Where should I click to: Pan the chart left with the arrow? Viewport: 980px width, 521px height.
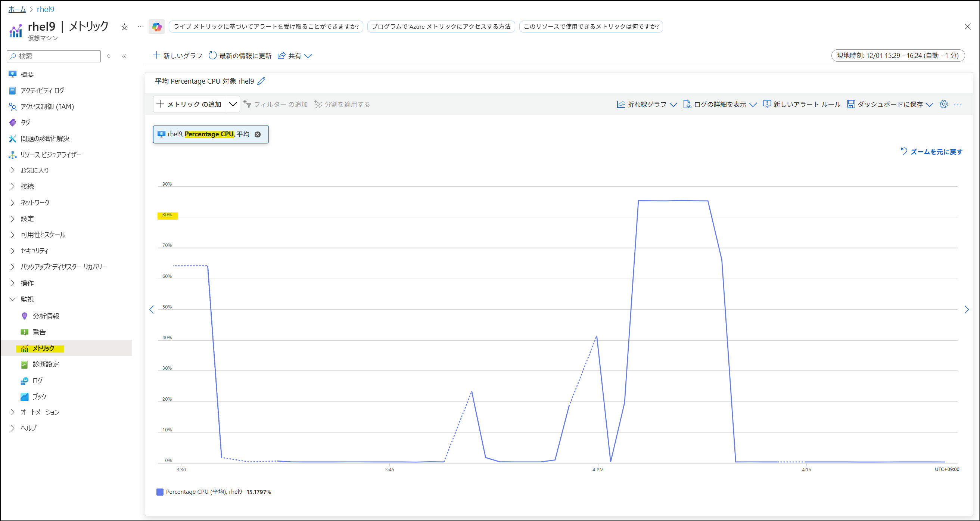pyautogui.click(x=152, y=309)
